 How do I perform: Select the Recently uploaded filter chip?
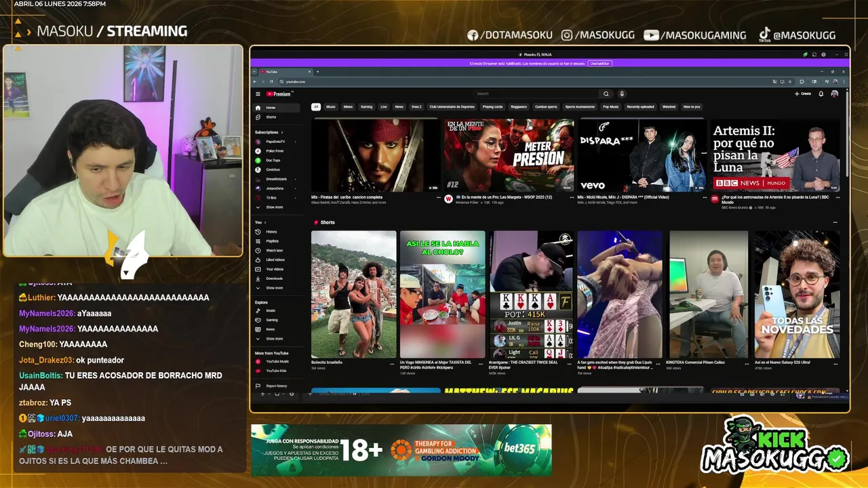point(640,106)
